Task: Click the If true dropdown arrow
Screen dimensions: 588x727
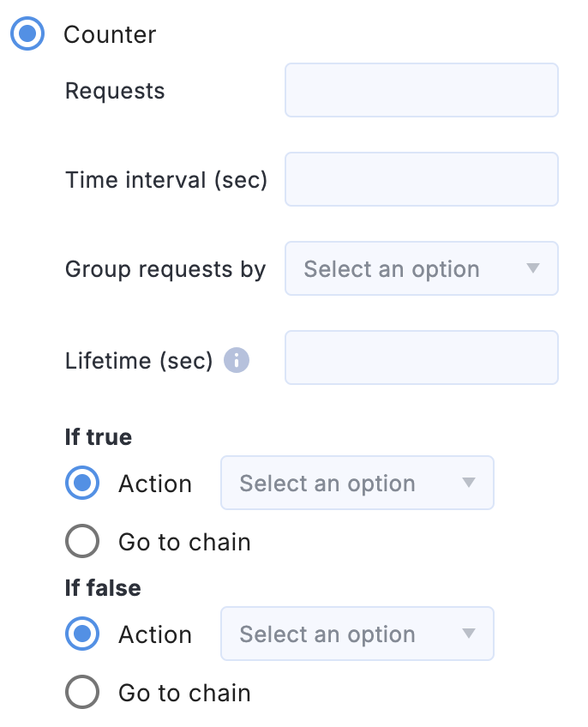Action: 469,483
